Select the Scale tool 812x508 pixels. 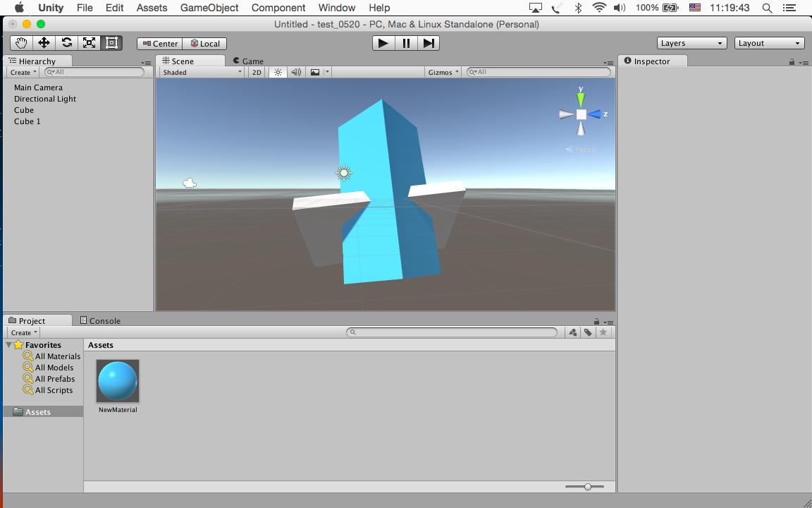[x=89, y=43]
